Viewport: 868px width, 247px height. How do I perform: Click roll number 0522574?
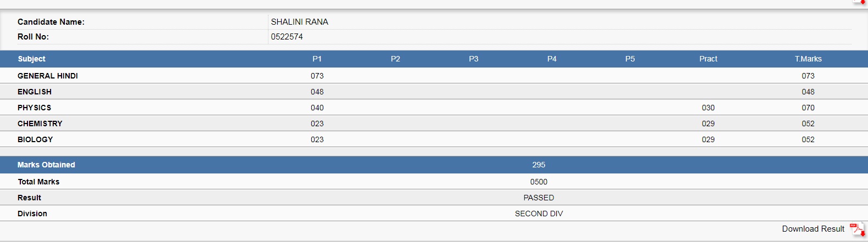click(287, 37)
